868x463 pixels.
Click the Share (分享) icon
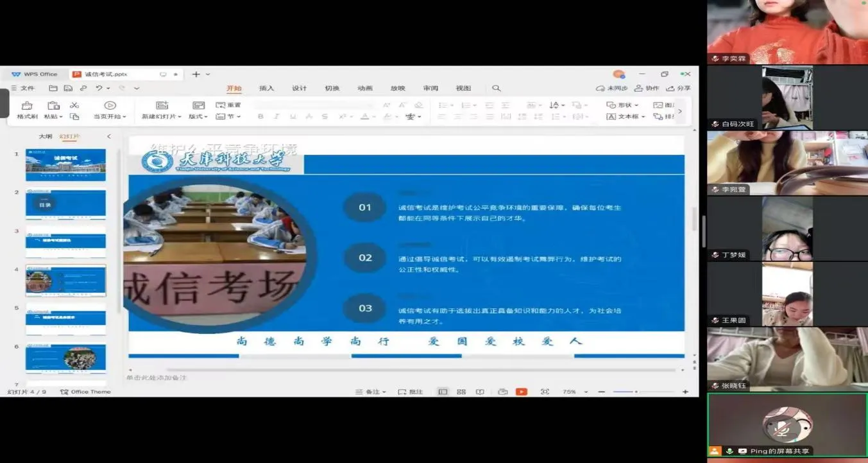click(x=678, y=89)
